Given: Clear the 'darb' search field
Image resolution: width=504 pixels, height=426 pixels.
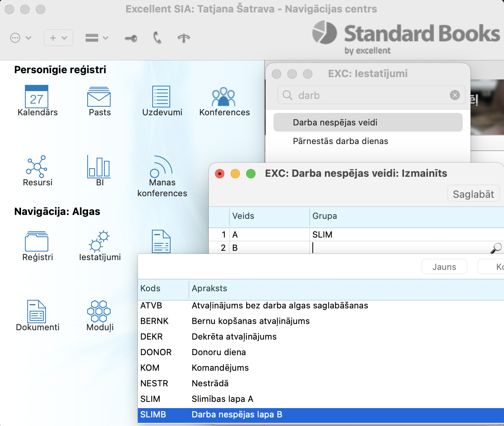Looking at the screenshot, I should click(455, 95).
